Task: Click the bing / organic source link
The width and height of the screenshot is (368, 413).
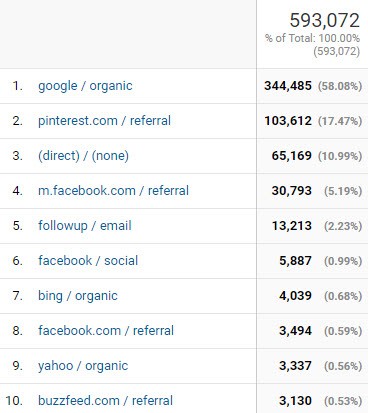Action: coord(78,296)
